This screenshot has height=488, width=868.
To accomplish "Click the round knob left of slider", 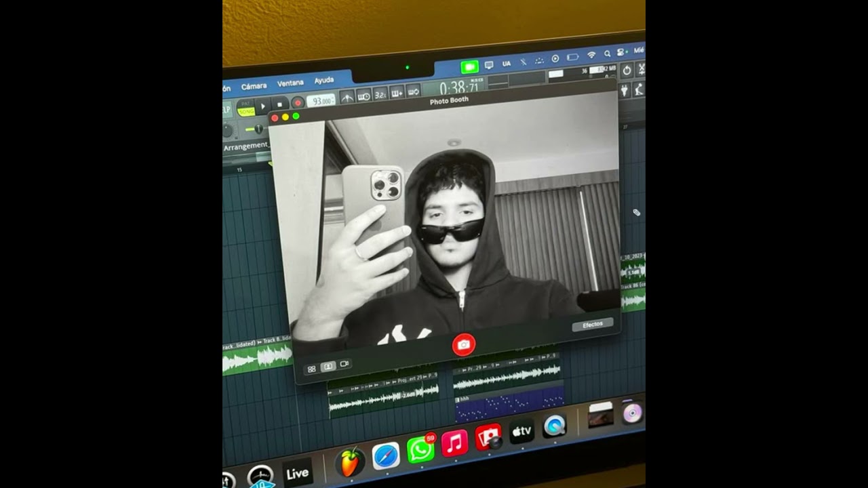I will click(x=227, y=131).
